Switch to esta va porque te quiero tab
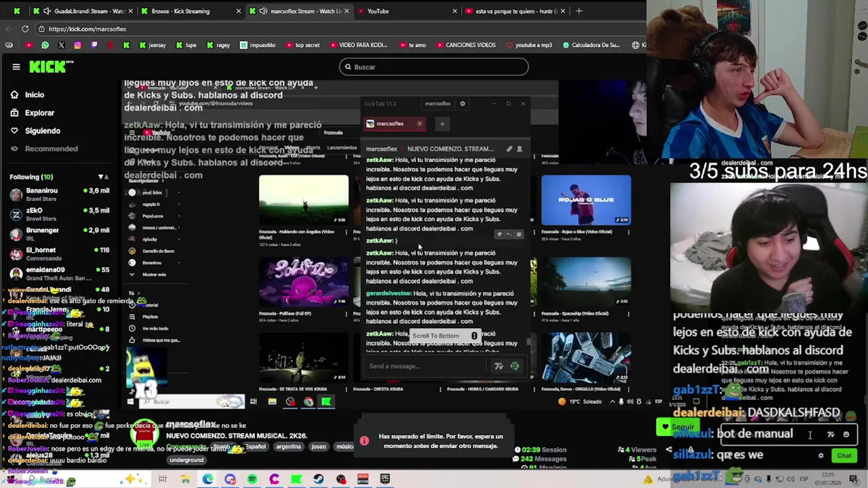The image size is (868, 488). click(x=515, y=11)
